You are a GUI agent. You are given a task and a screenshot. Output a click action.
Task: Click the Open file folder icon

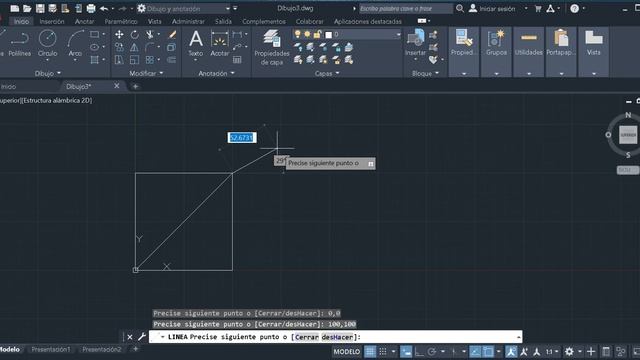pyautogui.click(x=27, y=9)
